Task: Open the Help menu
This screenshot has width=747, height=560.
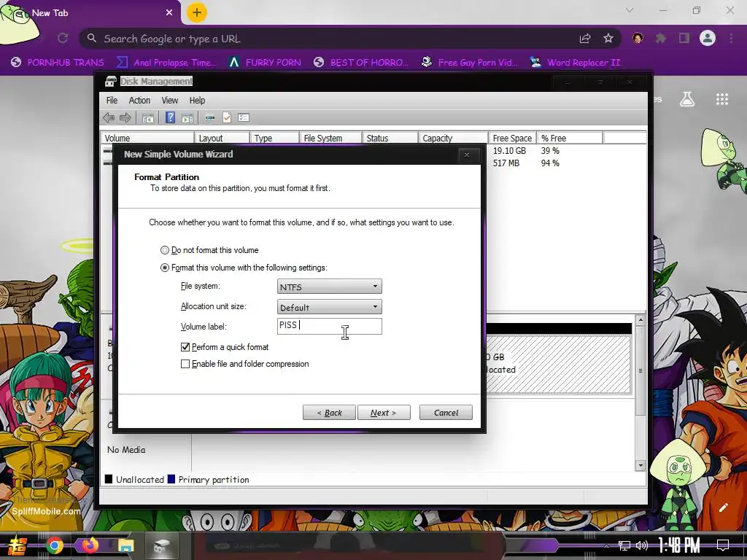Action: [x=197, y=101]
